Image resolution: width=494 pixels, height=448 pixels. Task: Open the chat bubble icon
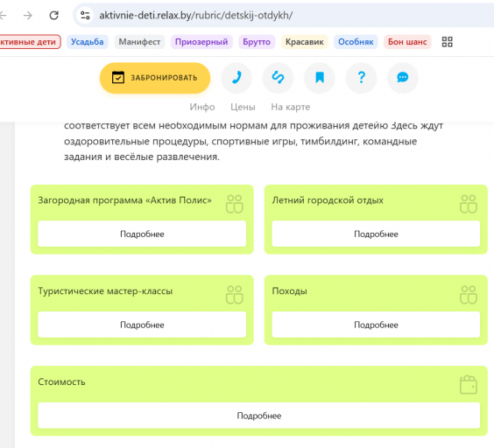click(403, 78)
